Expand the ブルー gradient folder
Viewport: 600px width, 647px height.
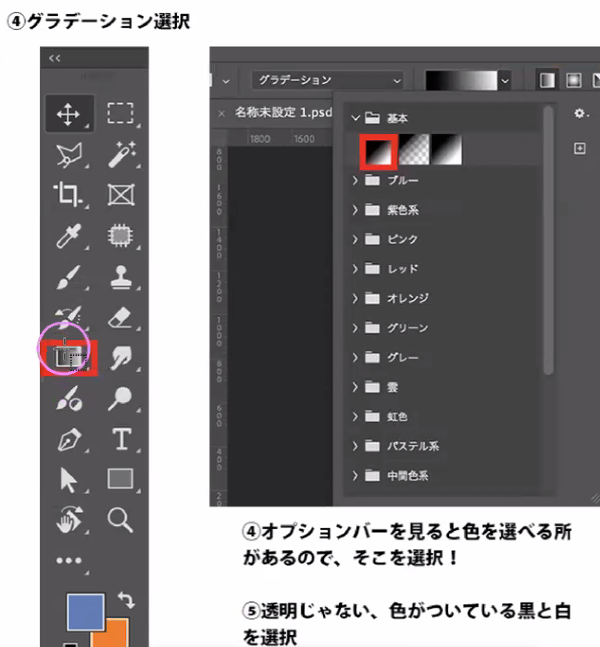[x=355, y=181]
